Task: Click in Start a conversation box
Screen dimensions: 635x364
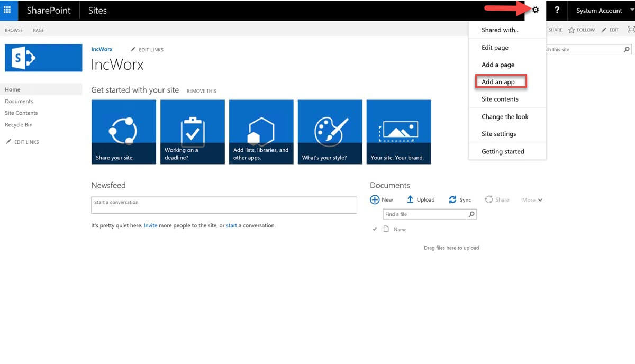Action: click(x=224, y=205)
